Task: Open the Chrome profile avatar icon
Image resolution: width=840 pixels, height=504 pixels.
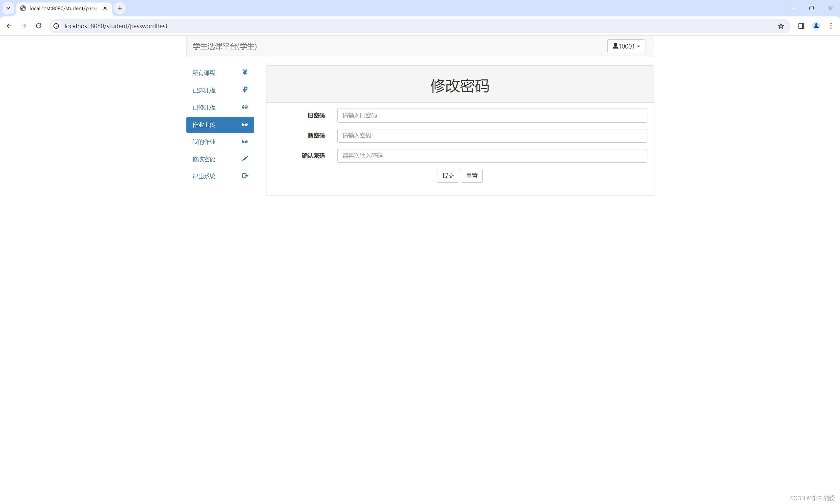Action: (x=816, y=26)
